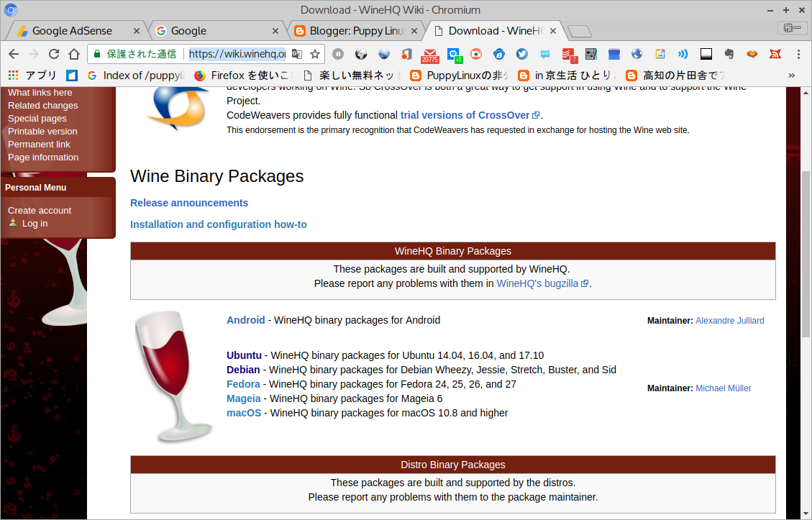This screenshot has width=812, height=520.
Task: Open Release announcements link
Action: coord(189,203)
